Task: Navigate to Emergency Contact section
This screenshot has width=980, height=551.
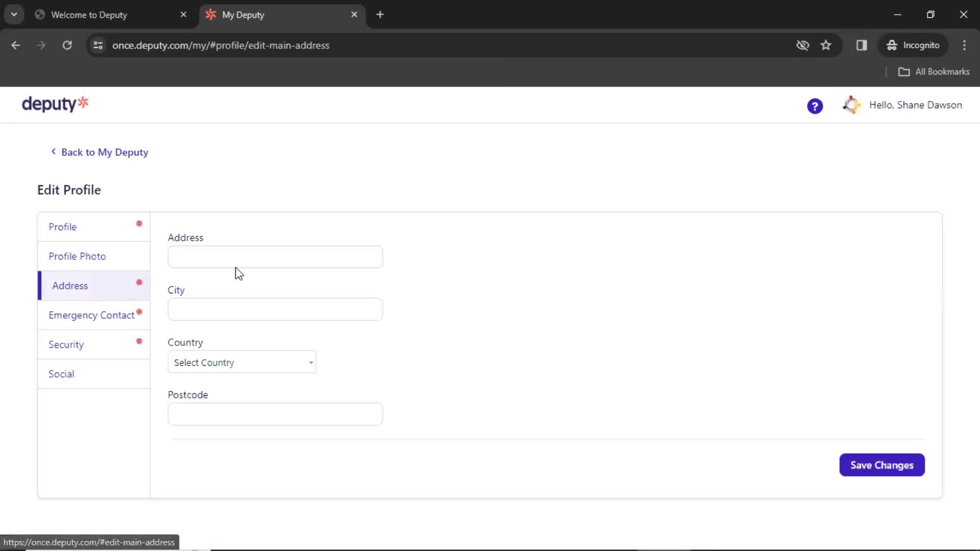Action: click(91, 315)
